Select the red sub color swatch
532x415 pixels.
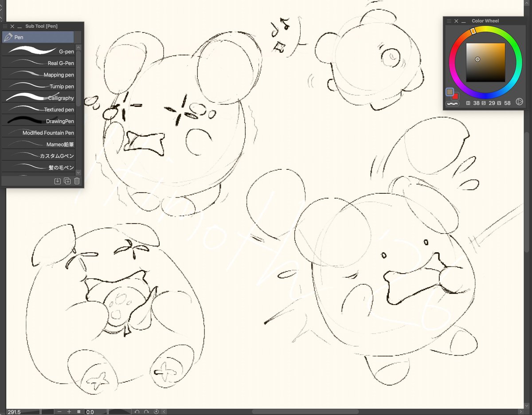click(455, 96)
